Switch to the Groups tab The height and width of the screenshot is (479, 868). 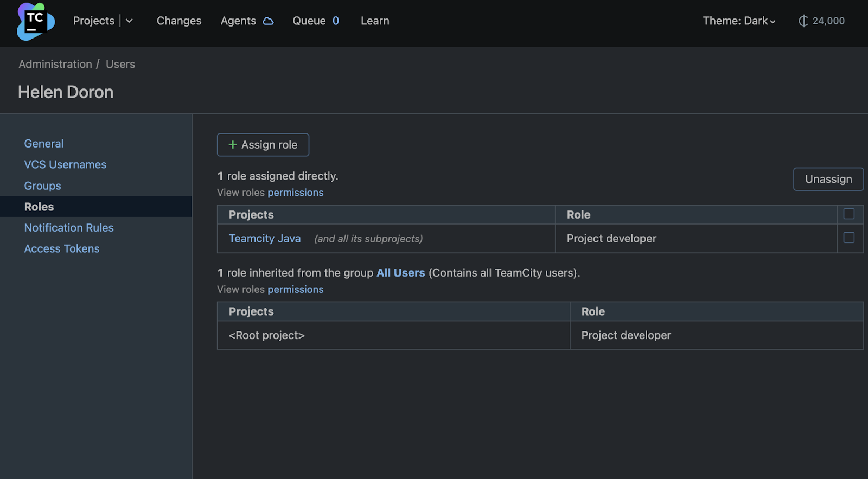42,186
